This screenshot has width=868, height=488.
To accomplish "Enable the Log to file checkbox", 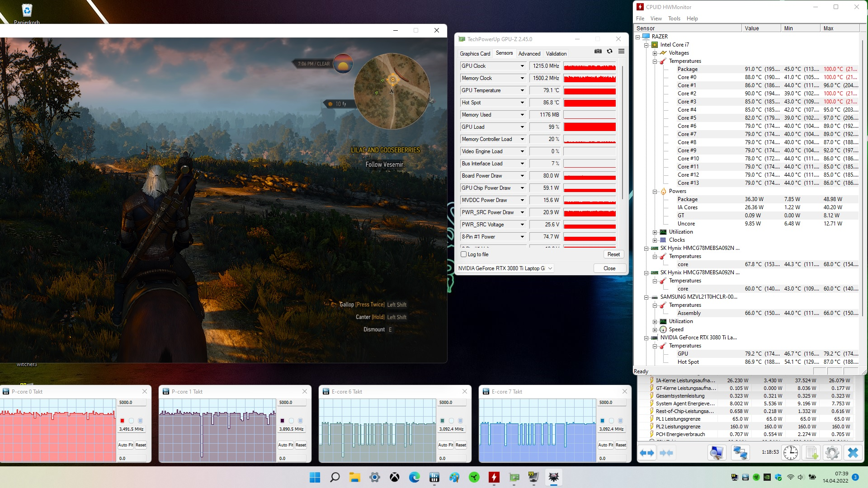I will click(463, 254).
